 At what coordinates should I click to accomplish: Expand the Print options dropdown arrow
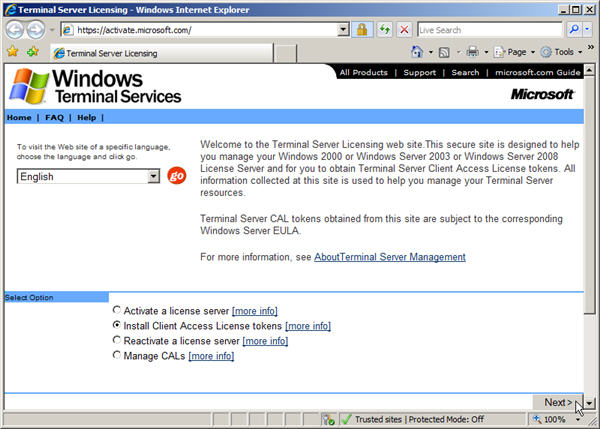[486, 52]
